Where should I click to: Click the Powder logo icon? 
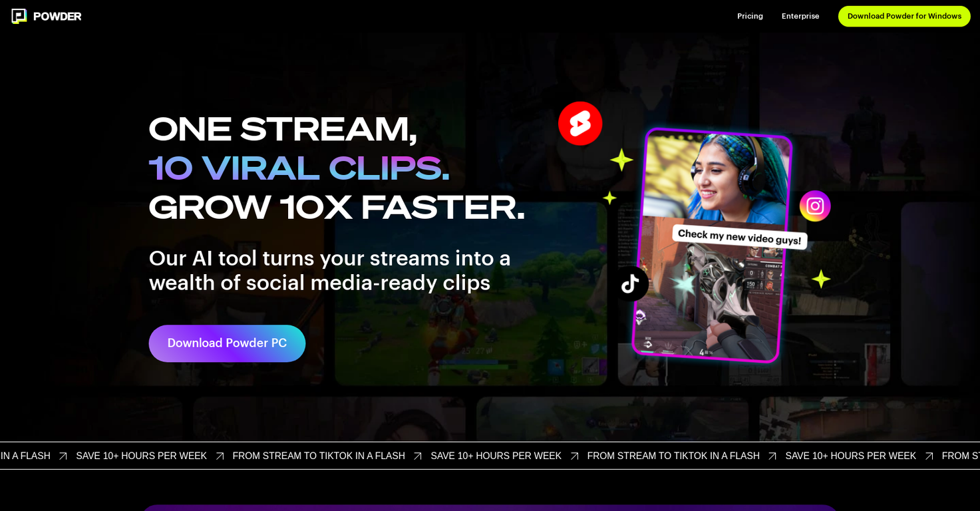pos(19,16)
